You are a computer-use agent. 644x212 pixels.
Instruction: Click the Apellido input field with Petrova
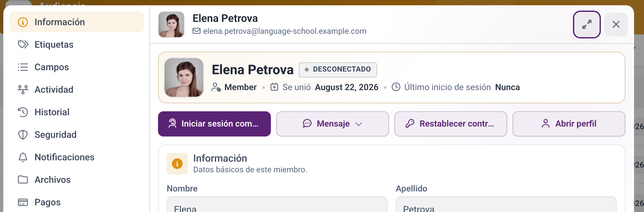click(x=506, y=204)
